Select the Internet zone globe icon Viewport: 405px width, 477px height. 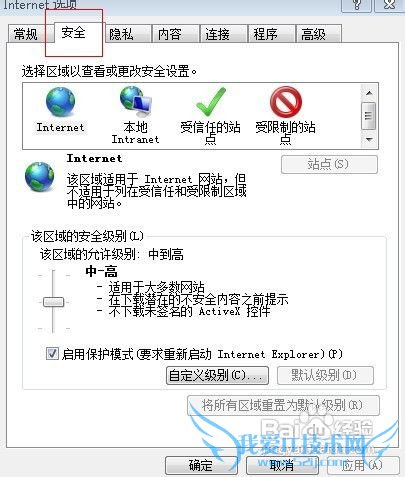[x=60, y=102]
